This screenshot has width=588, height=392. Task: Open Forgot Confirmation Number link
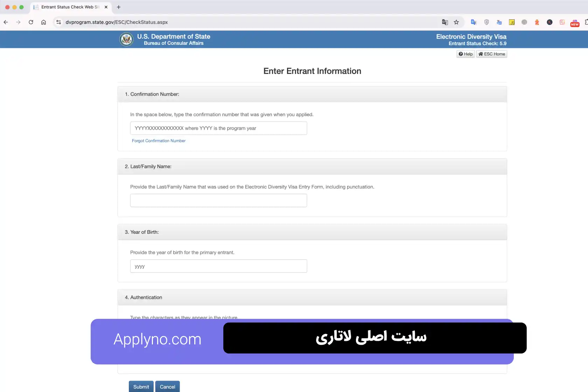159,141
